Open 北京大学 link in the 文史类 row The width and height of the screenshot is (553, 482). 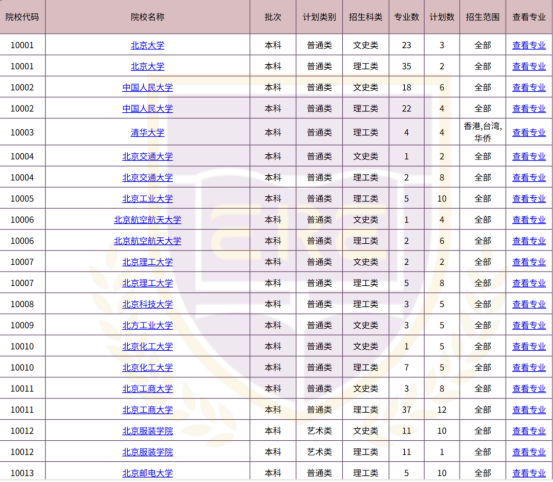pos(147,45)
